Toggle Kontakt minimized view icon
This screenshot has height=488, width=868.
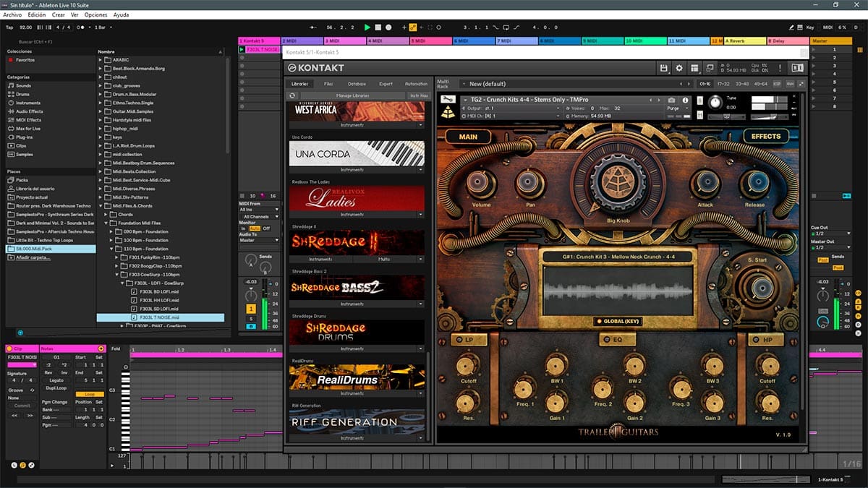point(710,68)
